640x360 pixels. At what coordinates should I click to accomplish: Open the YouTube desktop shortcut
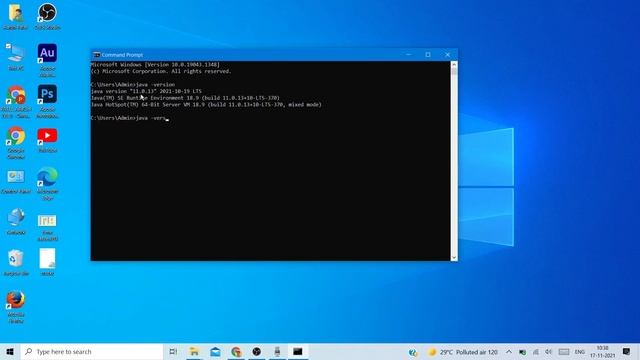tap(47, 140)
